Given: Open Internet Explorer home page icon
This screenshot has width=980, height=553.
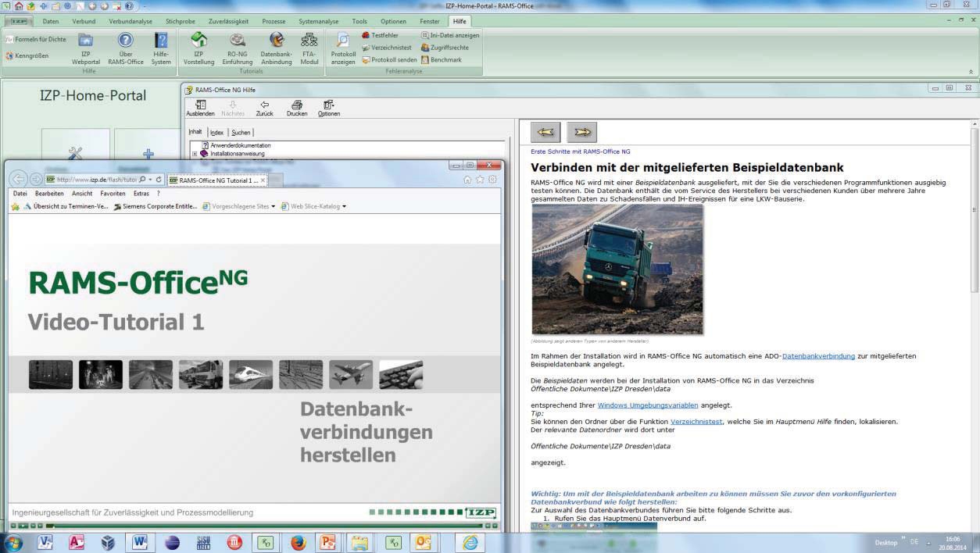Looking at the screenshot, I should coord(467,180).
